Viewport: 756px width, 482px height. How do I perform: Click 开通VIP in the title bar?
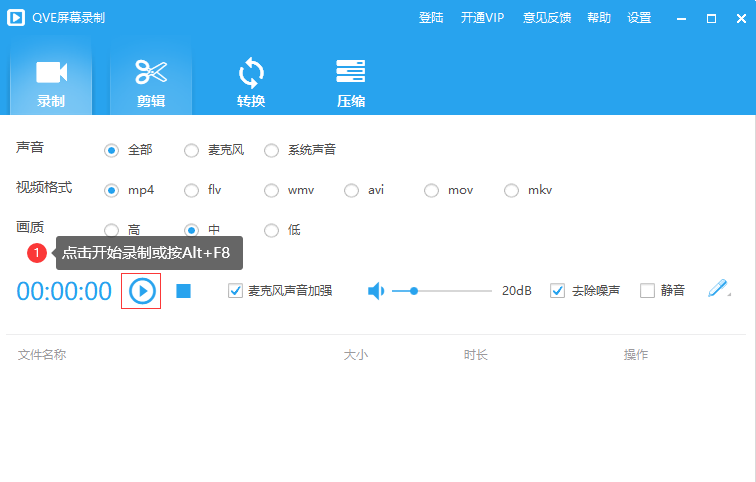[x=482, y=18]
